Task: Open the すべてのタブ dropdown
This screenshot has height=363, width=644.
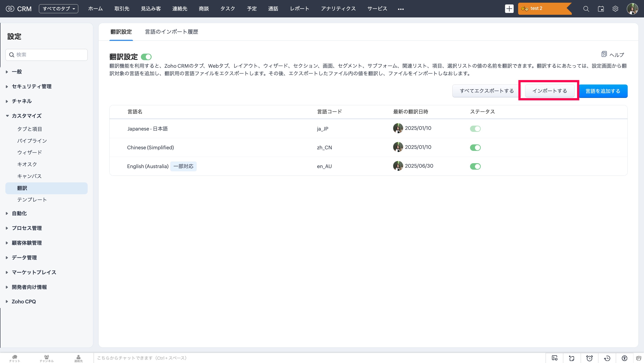Action: point(59,9)
